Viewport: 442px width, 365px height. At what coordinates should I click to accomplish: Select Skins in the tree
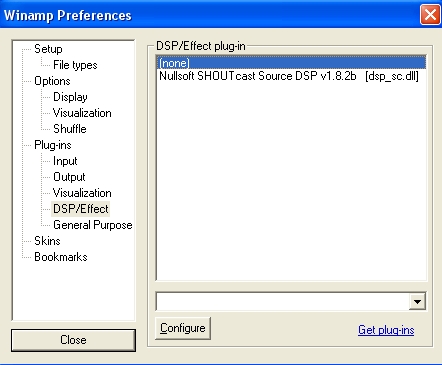click(x=47, y=241)
